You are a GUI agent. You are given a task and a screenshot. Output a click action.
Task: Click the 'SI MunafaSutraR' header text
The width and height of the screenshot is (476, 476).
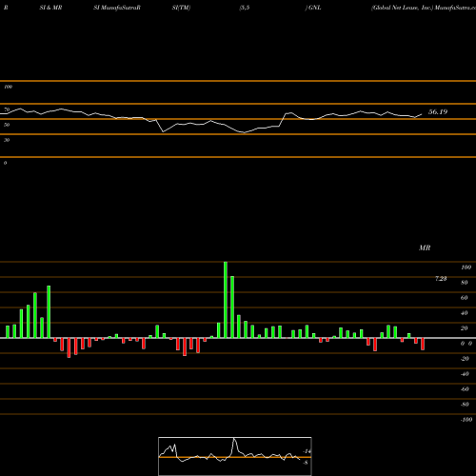point(117,8)
